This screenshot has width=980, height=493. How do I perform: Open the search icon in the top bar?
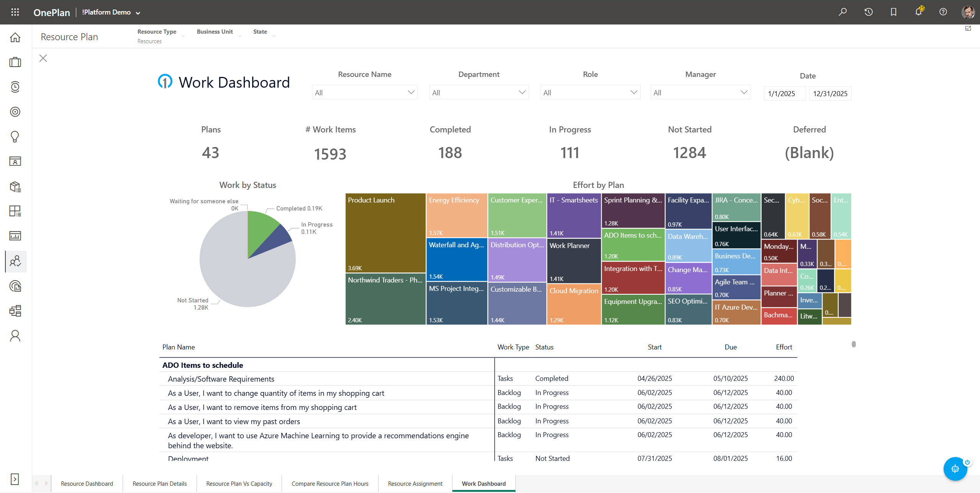click(x=843, y=12)
